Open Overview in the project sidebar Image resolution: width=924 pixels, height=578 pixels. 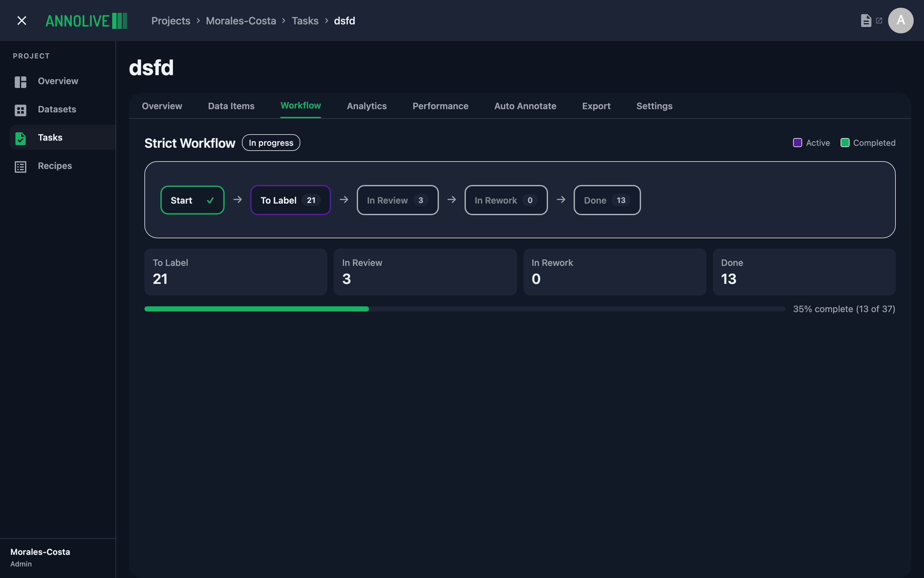pos(63,82)
